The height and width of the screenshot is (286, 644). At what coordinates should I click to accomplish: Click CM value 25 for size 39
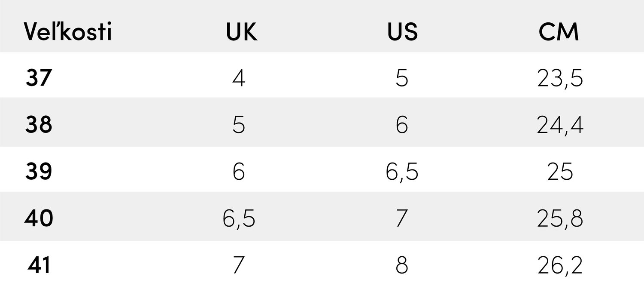click(x=560, y=172)
